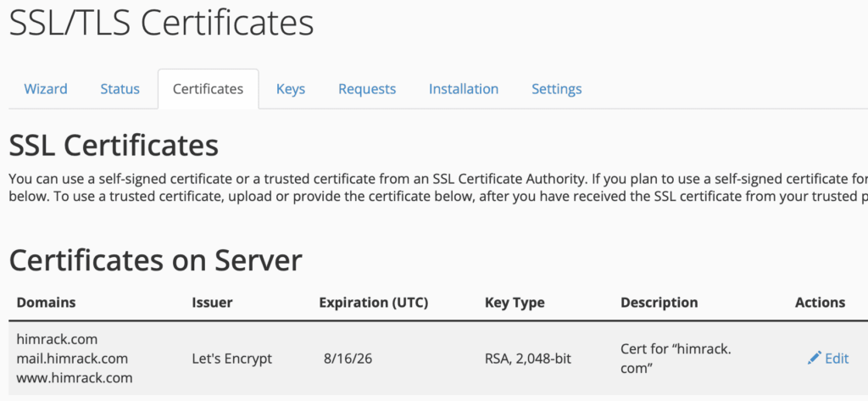Open the Requests tab

point(367,89)
